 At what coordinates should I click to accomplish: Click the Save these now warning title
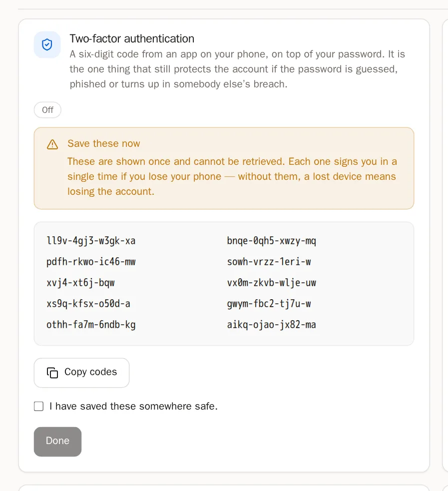click(x=103, y=143)
